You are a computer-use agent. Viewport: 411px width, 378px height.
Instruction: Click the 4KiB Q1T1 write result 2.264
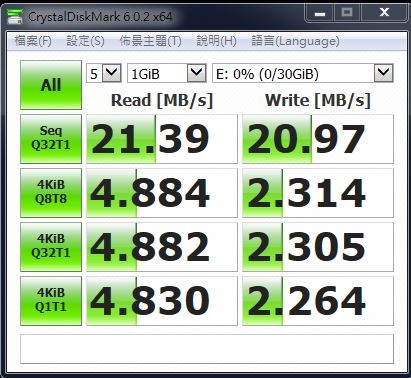click(x=318, y=301)
